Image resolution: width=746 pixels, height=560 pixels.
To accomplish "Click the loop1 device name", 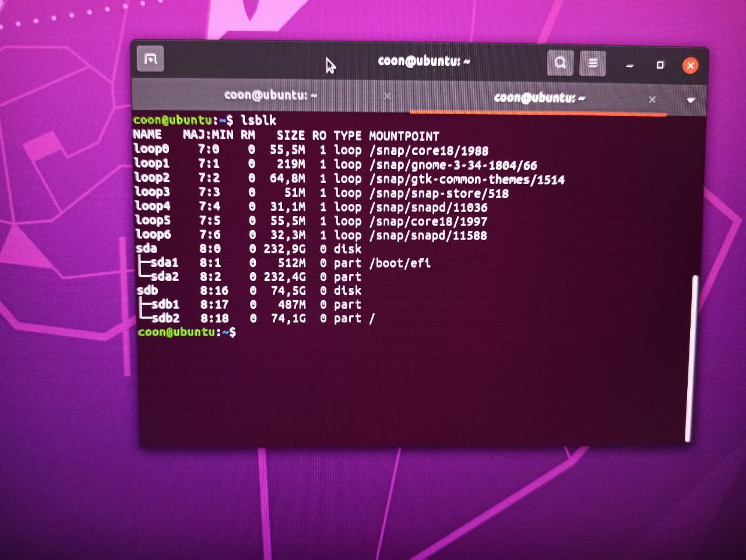I will coord(152,163).
